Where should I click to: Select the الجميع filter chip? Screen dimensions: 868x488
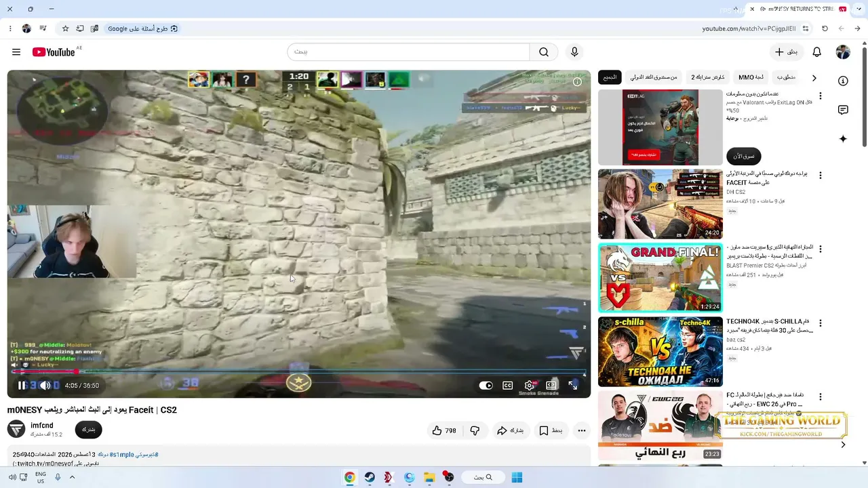pyautogui.click(x=610, y=77)
